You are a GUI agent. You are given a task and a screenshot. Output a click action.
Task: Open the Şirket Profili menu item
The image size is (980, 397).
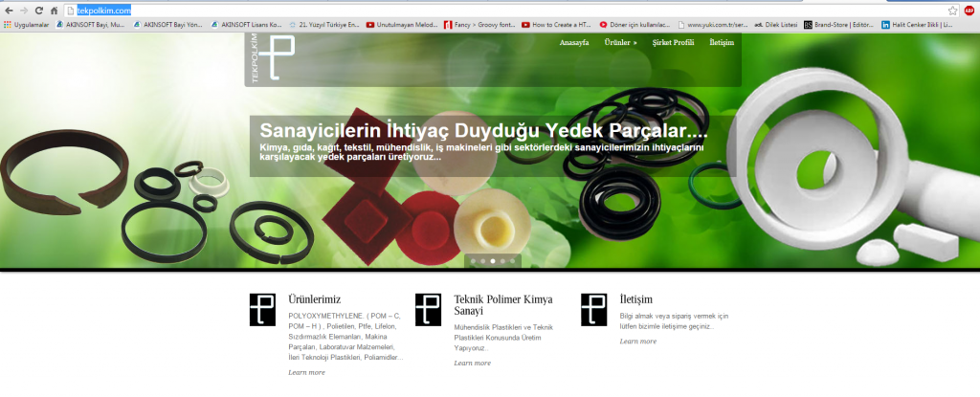click(x=673, y=42)
